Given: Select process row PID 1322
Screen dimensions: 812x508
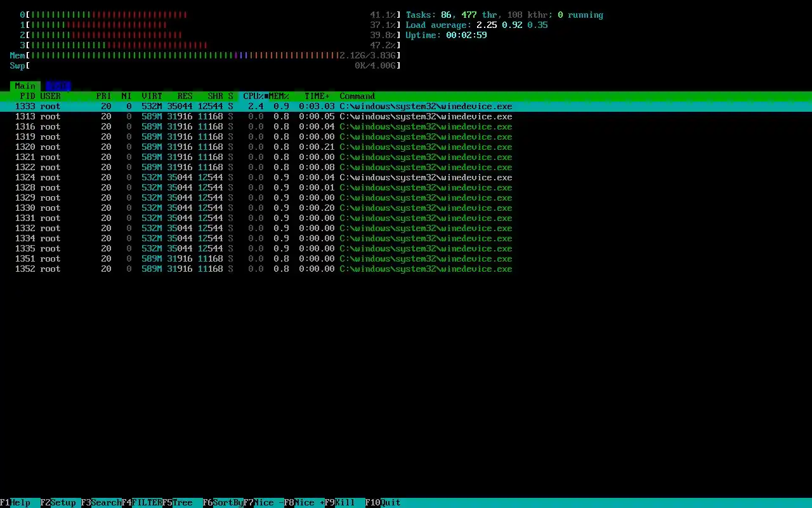Looking at the screenshot, I should coord(406,167).
